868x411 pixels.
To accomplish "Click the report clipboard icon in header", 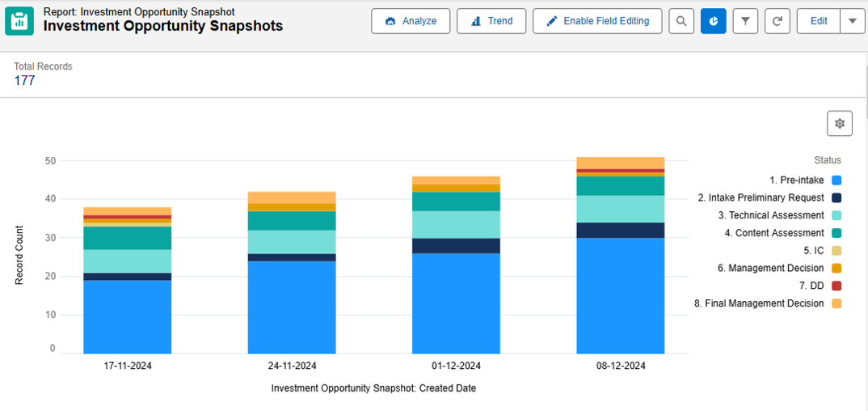I will click(x=19, y=21).
